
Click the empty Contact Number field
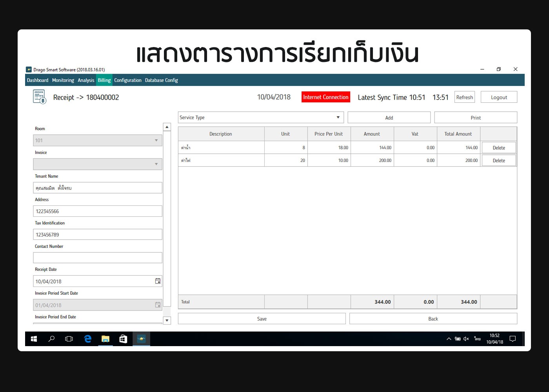(x=98, y=258)
